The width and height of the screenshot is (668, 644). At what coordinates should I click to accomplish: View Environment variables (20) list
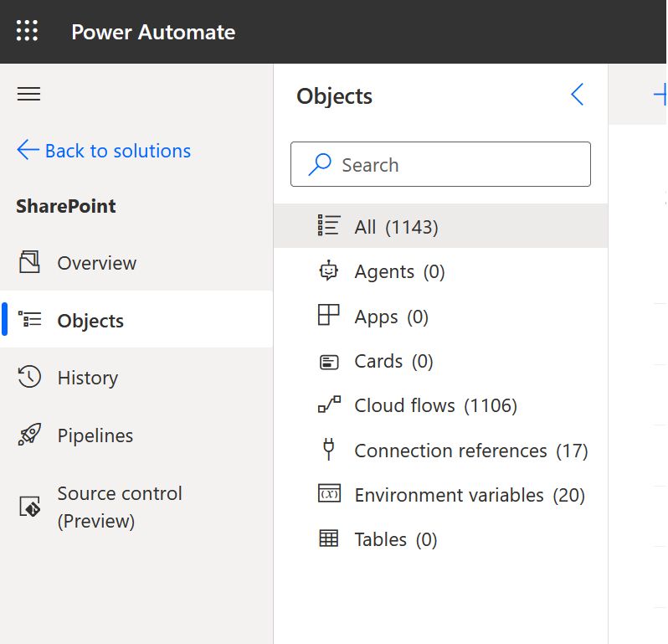tap(469, 495)
